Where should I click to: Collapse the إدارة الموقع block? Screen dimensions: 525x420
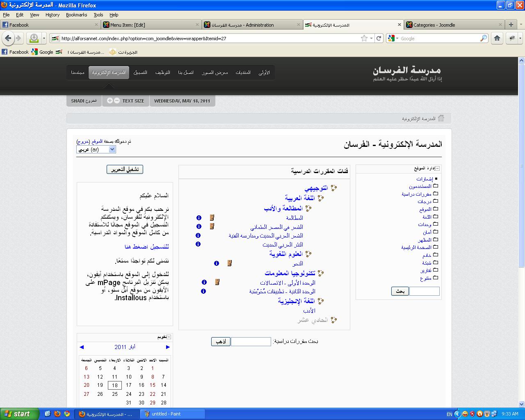438,169
